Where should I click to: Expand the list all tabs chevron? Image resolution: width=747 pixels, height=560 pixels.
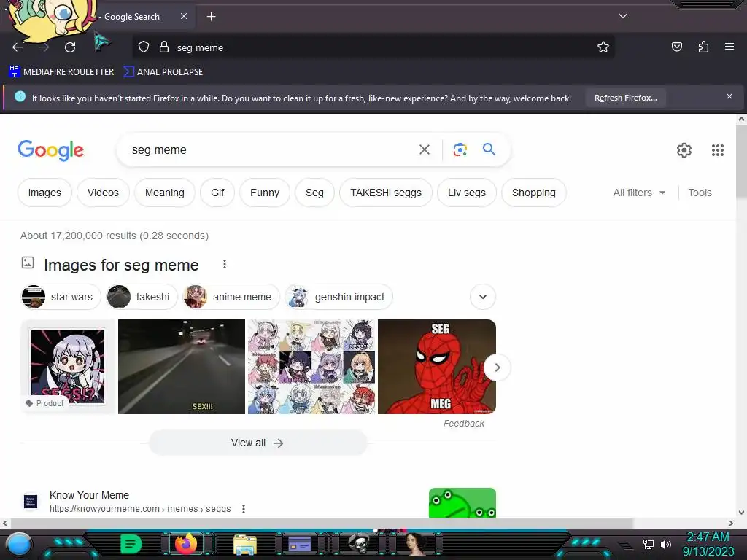click(x=623, y=16)
